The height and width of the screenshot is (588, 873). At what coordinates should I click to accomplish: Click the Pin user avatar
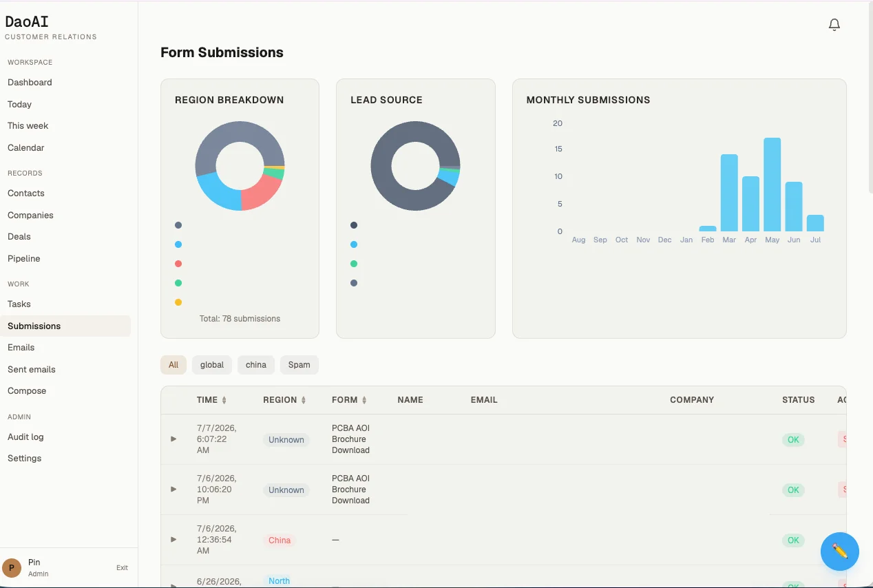(12, 567)
